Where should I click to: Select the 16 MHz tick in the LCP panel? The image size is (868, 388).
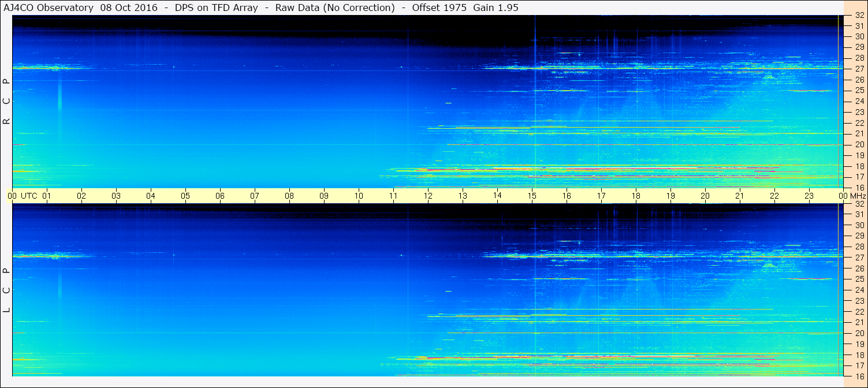(859, 376)
